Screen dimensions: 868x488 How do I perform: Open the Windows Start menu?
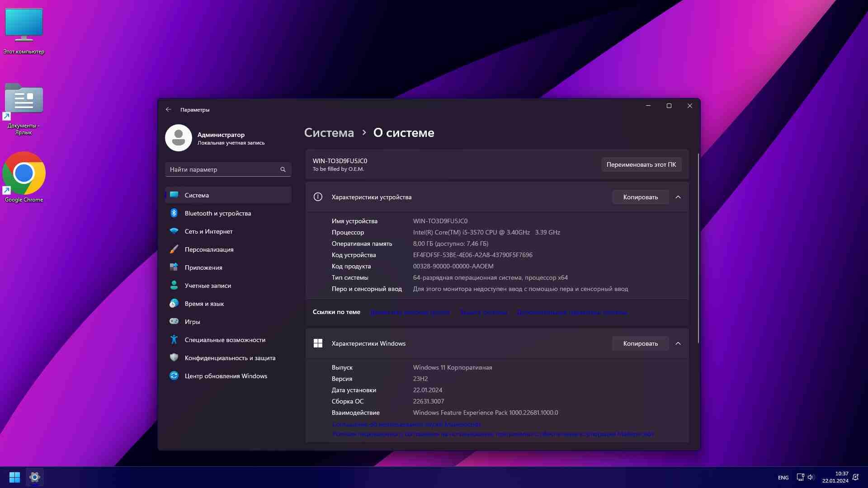[14, 477]
